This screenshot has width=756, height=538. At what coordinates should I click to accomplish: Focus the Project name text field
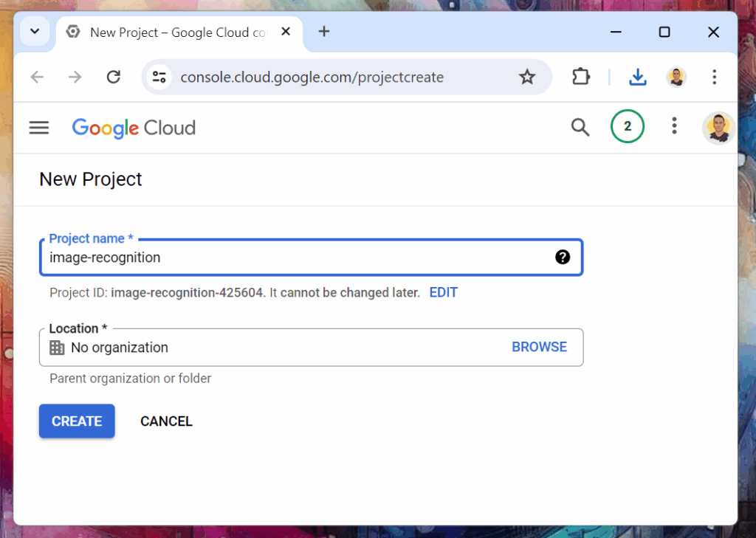pos(295,258)
